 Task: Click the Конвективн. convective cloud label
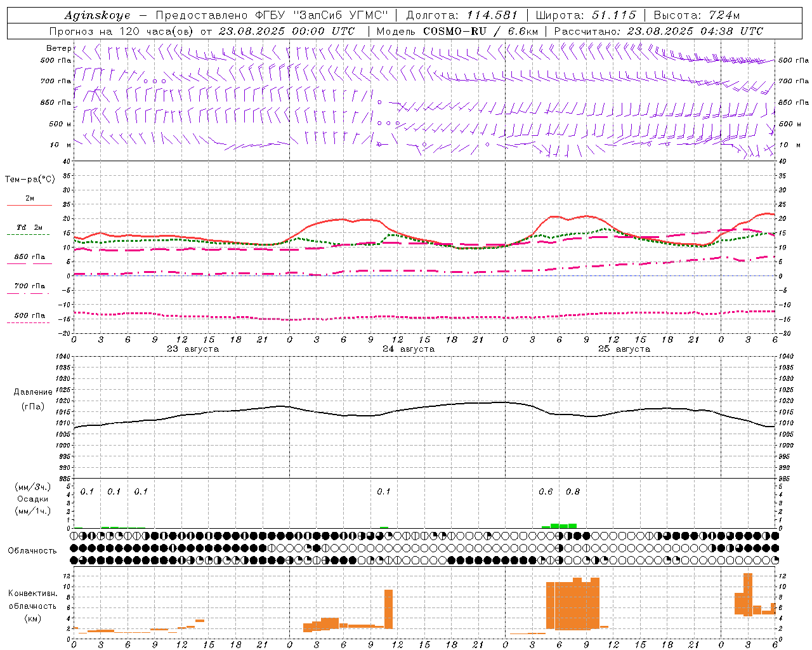33,594
